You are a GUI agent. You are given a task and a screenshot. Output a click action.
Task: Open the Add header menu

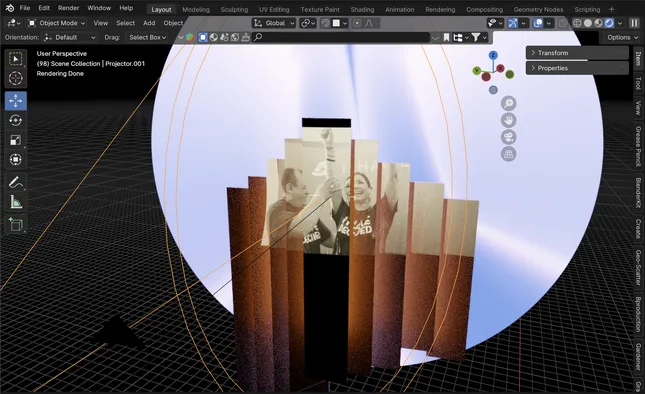pyautogui.click(x=149, y=23)
